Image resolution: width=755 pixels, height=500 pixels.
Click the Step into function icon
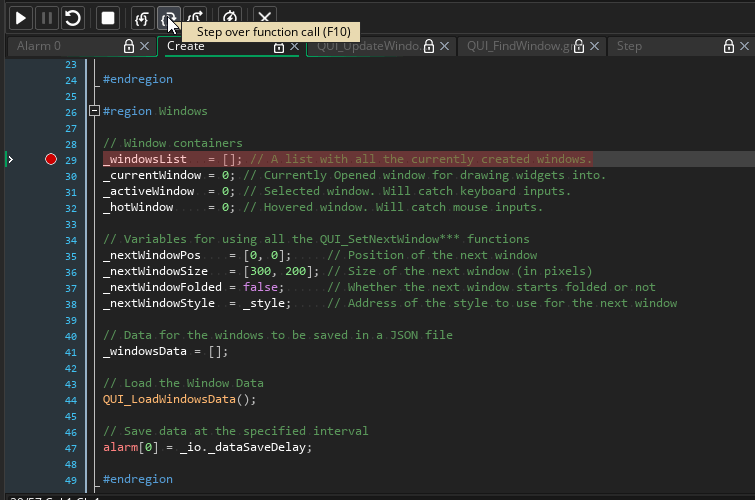144,18
